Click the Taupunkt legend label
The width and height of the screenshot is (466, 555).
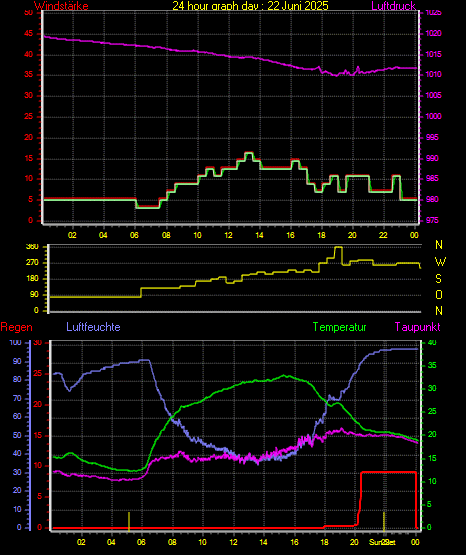tap(418, 327)
